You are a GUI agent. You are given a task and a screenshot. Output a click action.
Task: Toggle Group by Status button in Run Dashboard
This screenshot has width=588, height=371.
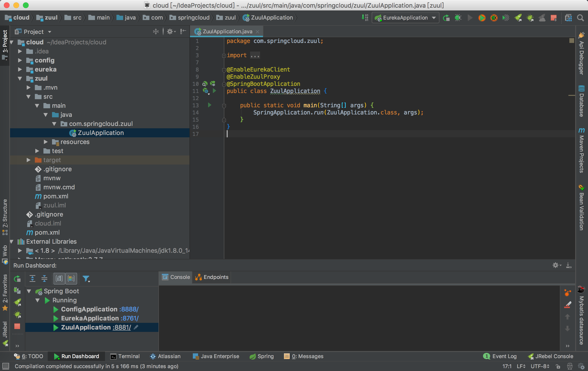pyautogui.click(x=71, y=278)
